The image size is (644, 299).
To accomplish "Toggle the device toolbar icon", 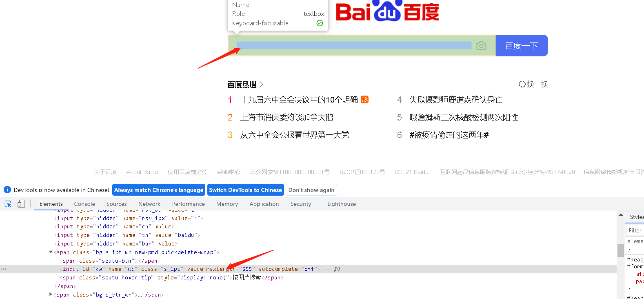I will pos(21,204).
